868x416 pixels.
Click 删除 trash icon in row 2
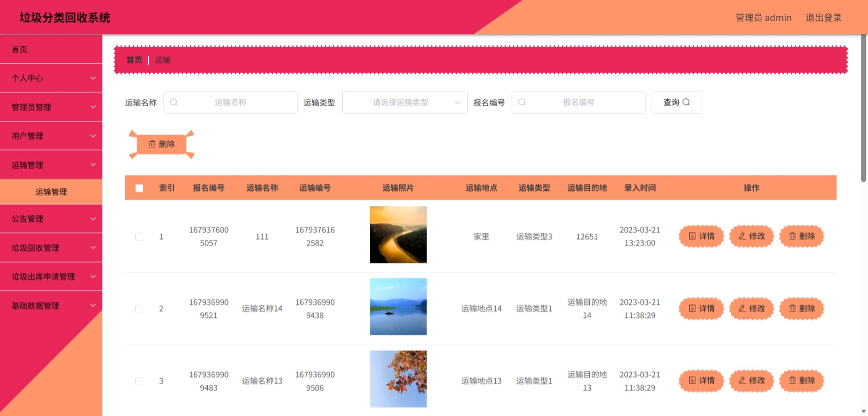[793, 309]
